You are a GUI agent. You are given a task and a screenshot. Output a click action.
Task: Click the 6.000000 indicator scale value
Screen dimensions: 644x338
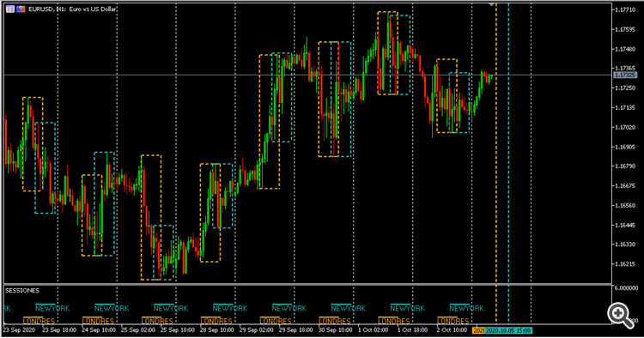(626, 288)
